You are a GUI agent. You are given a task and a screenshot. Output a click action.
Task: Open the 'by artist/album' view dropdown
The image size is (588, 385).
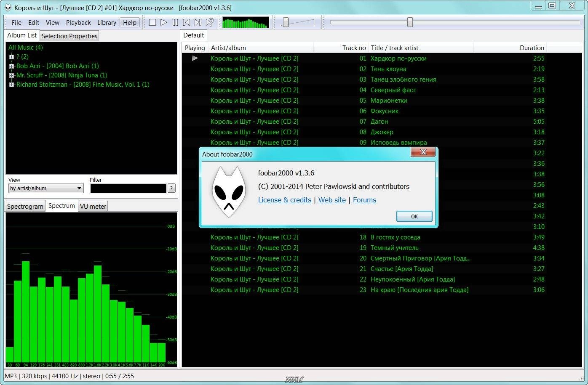(x=46, y=189)
